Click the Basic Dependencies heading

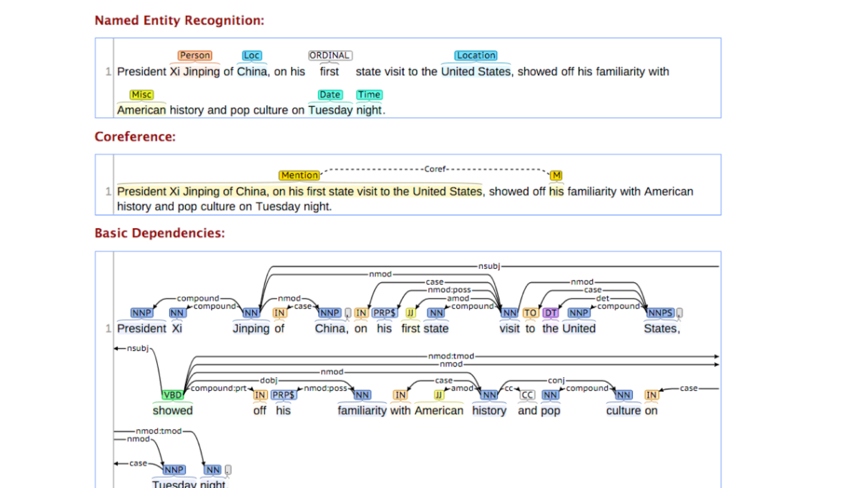[x=160, y=233]
